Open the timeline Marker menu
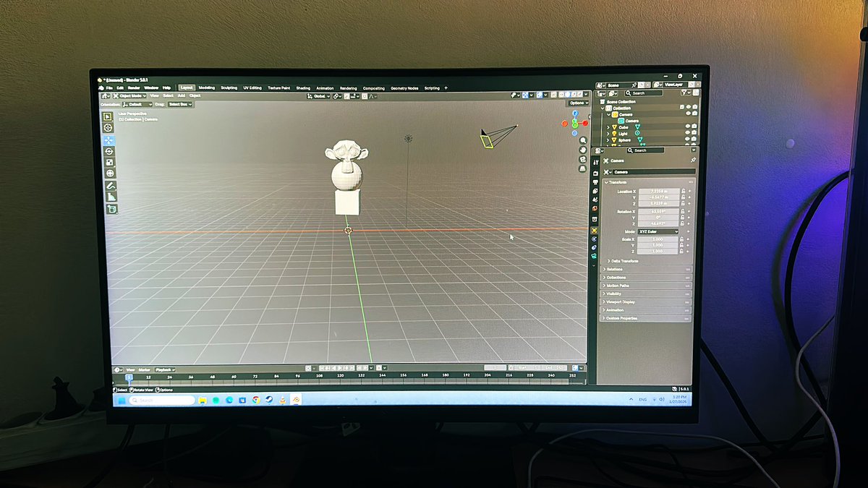The width and height of the screenshot is (868, 488). coord(145,369)
